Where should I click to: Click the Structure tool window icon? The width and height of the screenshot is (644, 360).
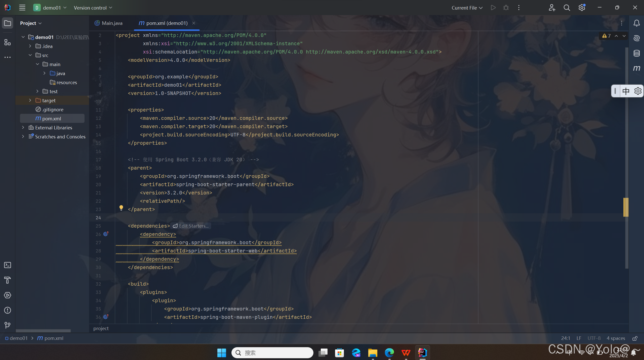tap(8, 42)
